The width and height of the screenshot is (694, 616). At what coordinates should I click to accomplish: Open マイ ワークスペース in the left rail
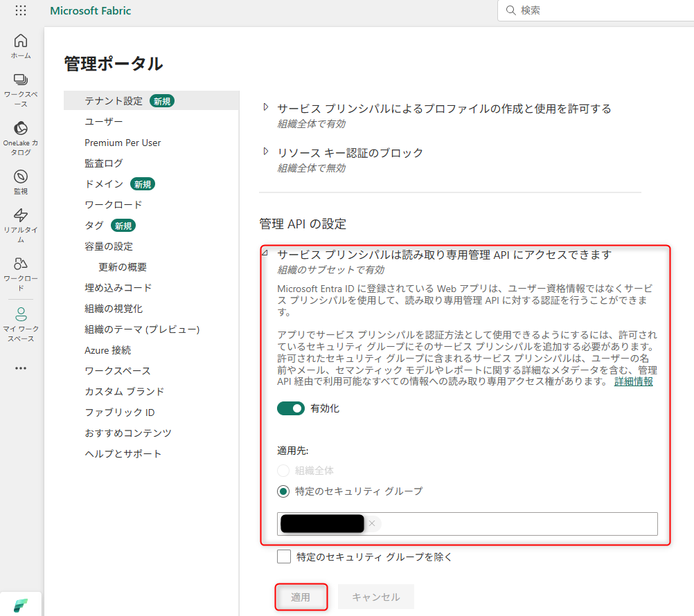(21, 324)
